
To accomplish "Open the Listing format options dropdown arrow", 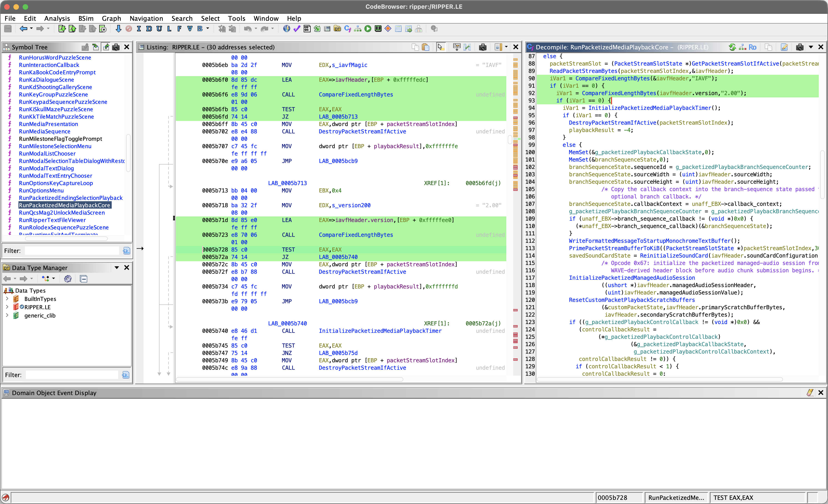I will click(x=506, y=47).
